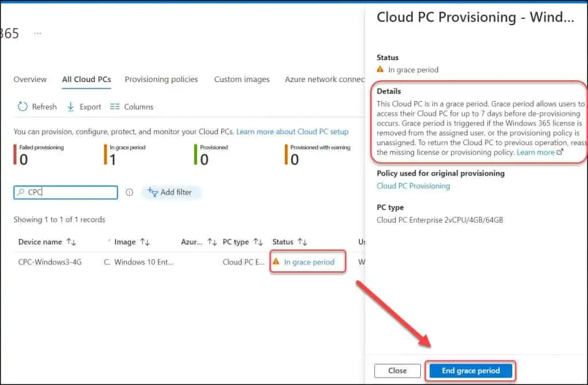Click the Export download arrow icon
The width and height of the screenshot is (588, 385).
click(71, 107)
